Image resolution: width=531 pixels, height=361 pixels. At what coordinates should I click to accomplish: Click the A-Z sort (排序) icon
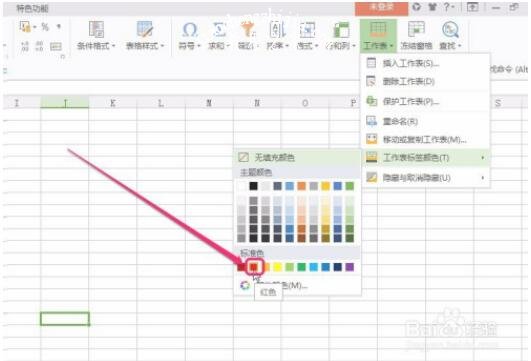(278, 30)
